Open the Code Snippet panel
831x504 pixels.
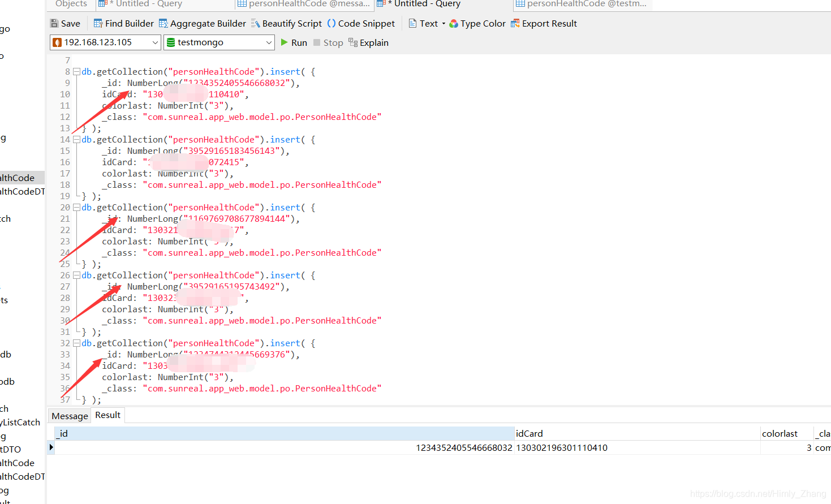click(x=361, y=23)
